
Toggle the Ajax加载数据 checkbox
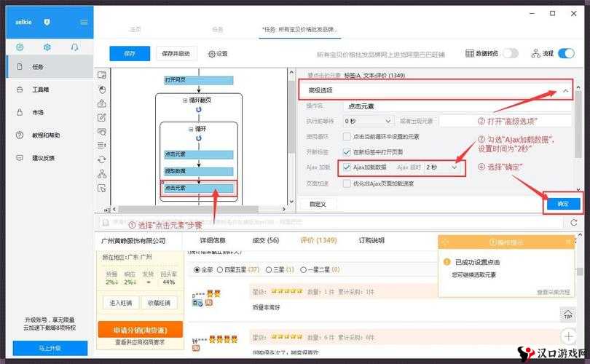347,167
